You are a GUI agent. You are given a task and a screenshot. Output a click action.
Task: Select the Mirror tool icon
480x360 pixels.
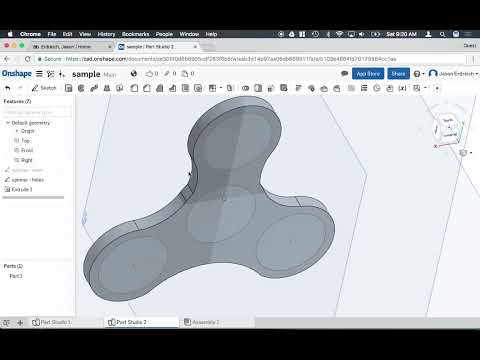click(230, 88)
